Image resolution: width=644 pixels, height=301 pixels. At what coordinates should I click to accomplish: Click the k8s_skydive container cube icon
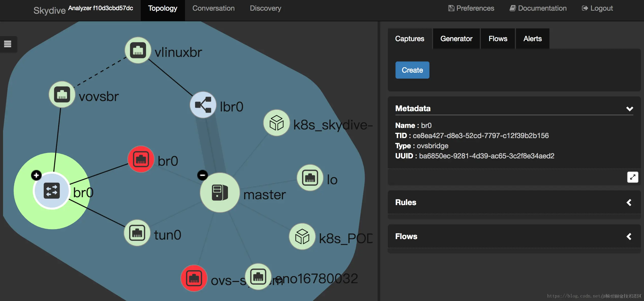click(277, 123)
